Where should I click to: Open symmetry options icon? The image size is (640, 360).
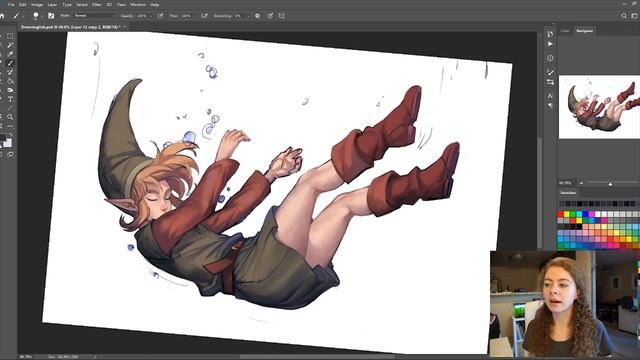[x=281, y=16]
